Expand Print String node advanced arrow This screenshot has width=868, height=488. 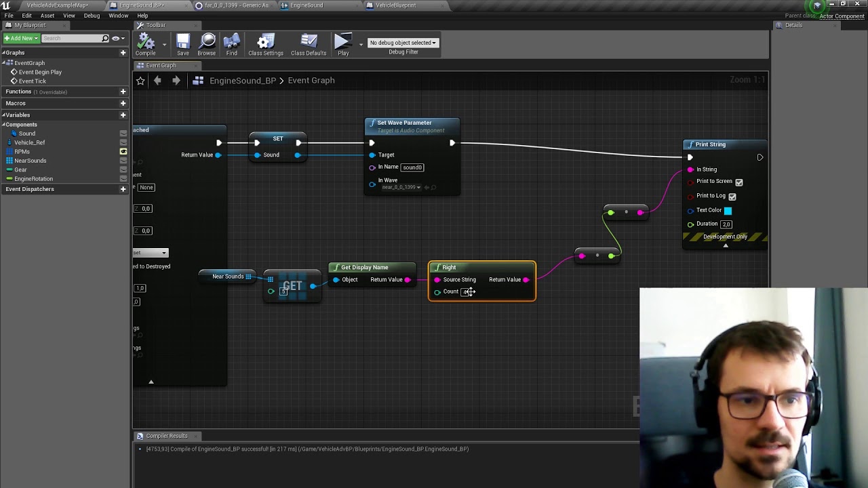coord(726,245)
